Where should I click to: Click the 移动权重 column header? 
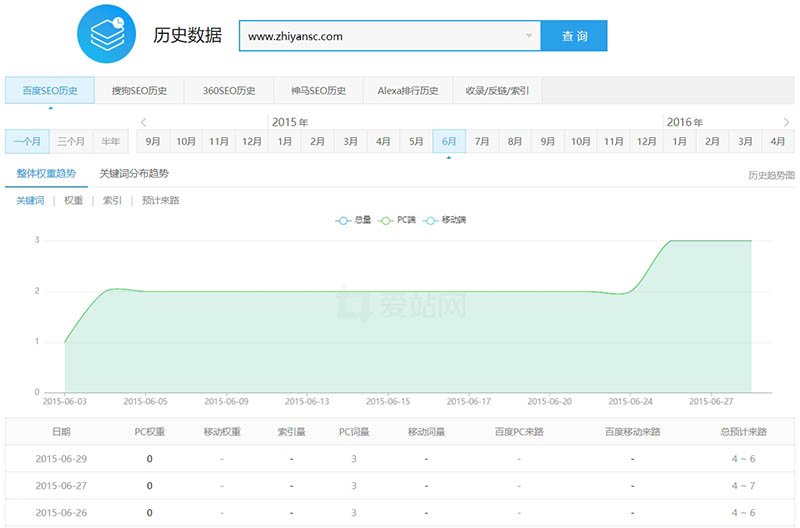pyautogui.click(x=222, y=432)
